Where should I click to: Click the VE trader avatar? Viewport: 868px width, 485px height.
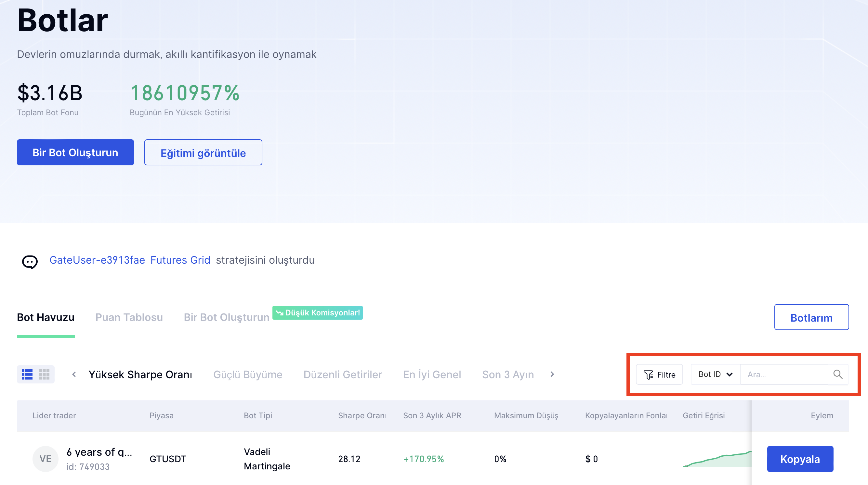click(46, 459)
